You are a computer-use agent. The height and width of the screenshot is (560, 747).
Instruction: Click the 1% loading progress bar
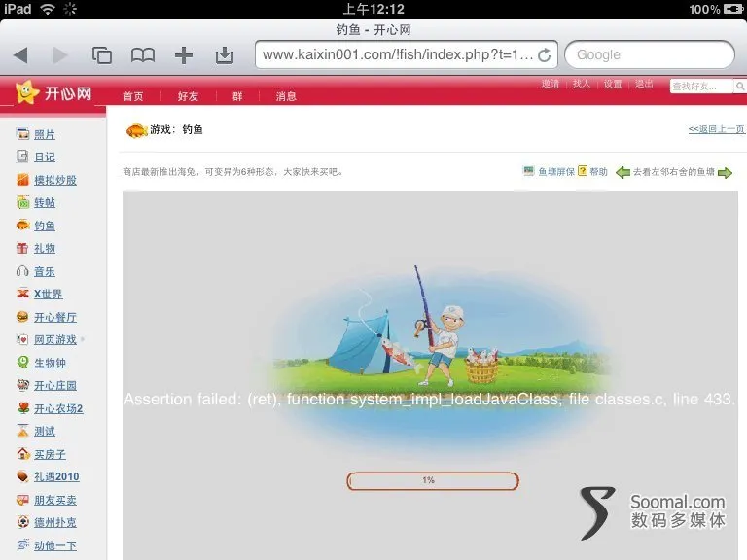433,481
